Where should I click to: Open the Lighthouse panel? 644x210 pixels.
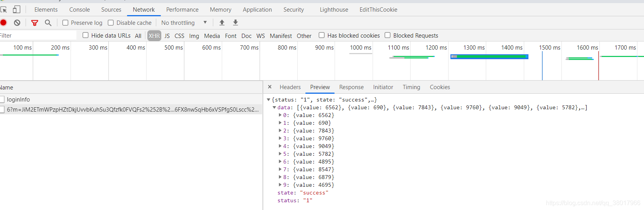click(334, 10)
